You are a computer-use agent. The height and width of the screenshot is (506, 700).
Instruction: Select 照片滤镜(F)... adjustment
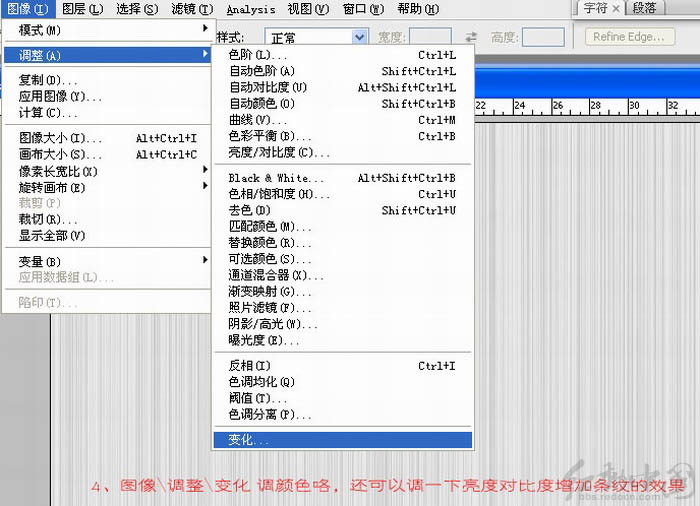click(343, 308)
